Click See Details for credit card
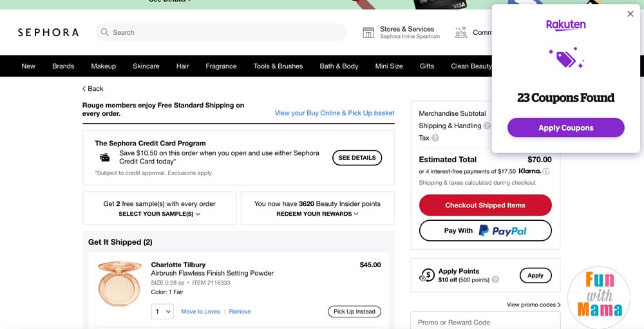Screen dimensions: 644x329 pyautogui.click(x=357, y=158)
